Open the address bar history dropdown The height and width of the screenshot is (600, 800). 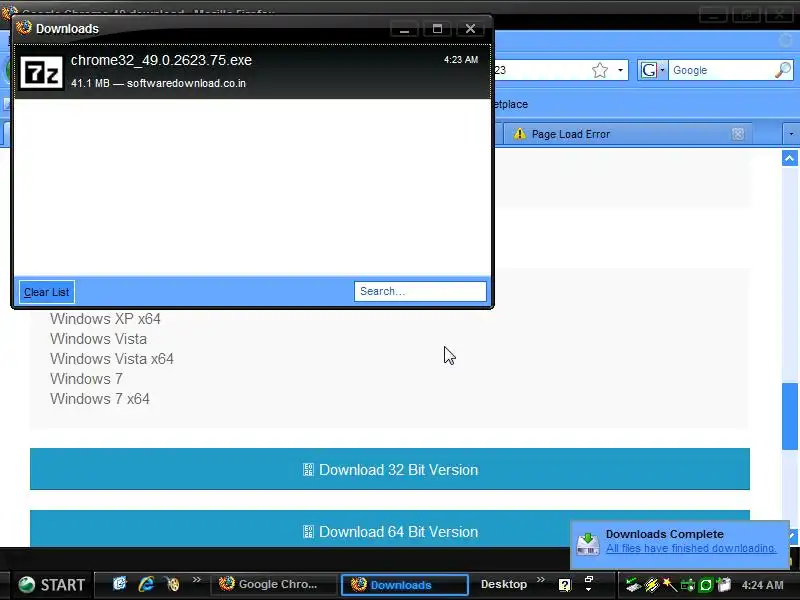[620, 70]
